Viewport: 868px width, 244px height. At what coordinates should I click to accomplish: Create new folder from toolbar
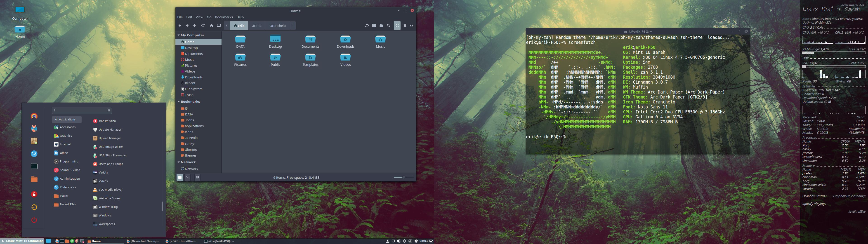pyautogui.click(x=381, y=26)
